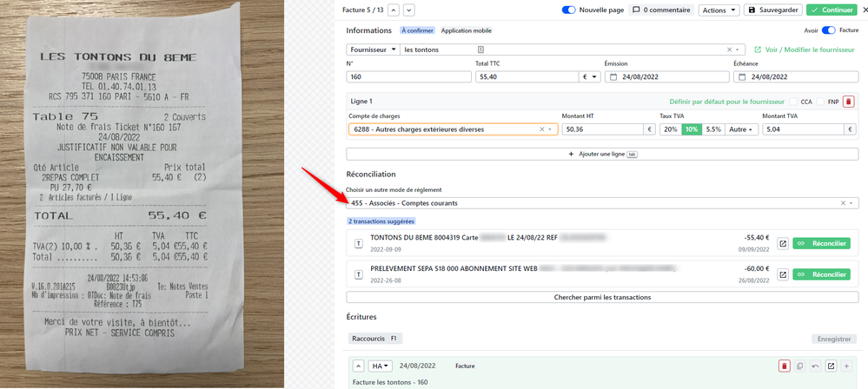Open the Actions dropdown menu

pos(719,10)
